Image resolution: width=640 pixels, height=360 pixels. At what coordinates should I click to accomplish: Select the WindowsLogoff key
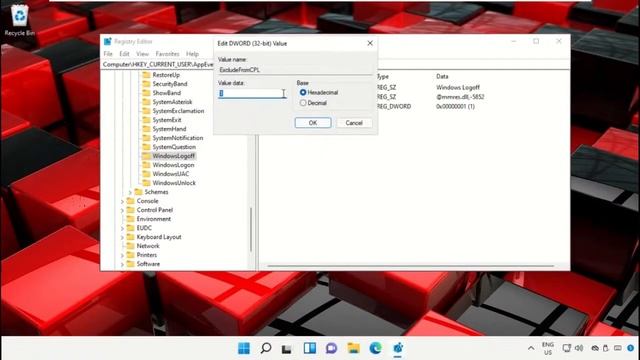173,156
